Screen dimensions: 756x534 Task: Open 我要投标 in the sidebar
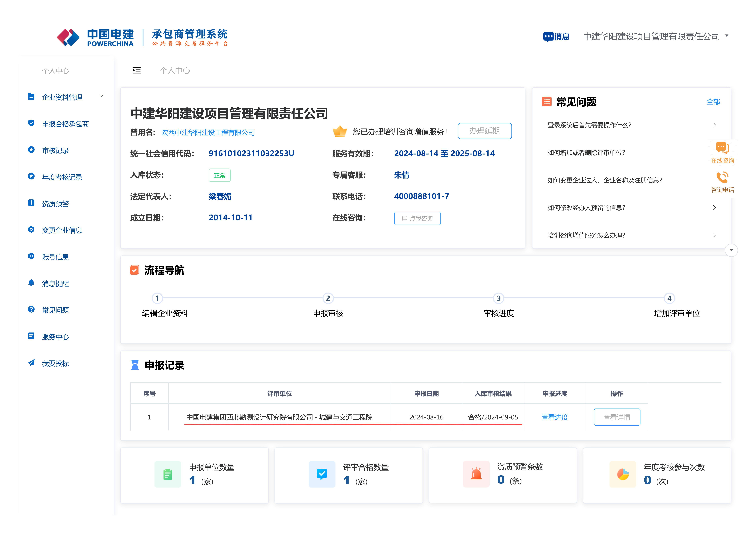55,364
